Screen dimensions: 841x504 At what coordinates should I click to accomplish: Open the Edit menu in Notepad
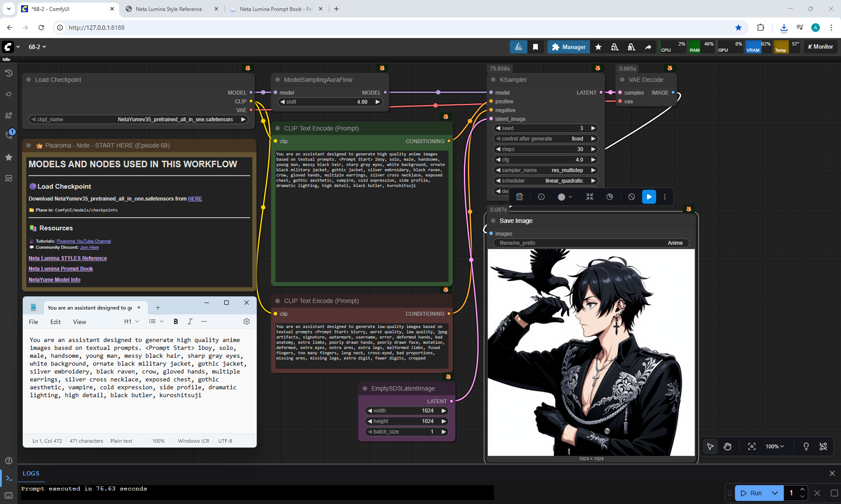tap(55, 322)
